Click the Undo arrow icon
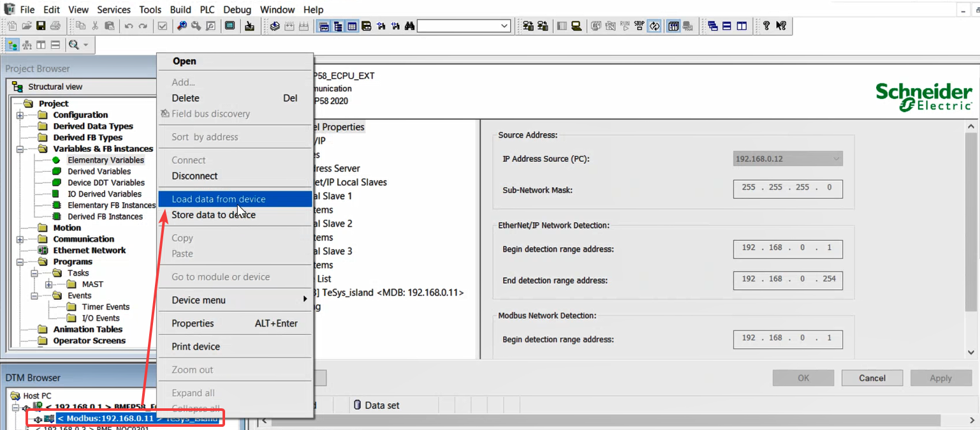The width and height of the screenshot is (980, 430). (x=129, y=26)
